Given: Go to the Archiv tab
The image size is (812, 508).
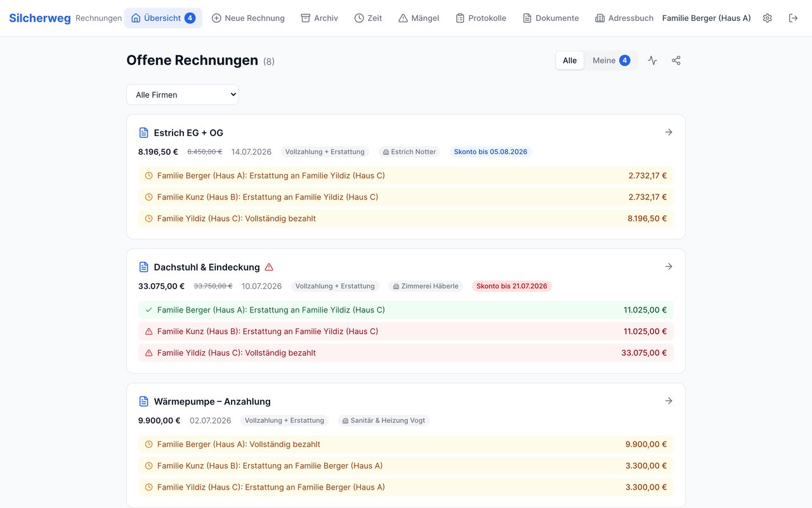Looking at the screenshot, I should (x=319, y=18).
